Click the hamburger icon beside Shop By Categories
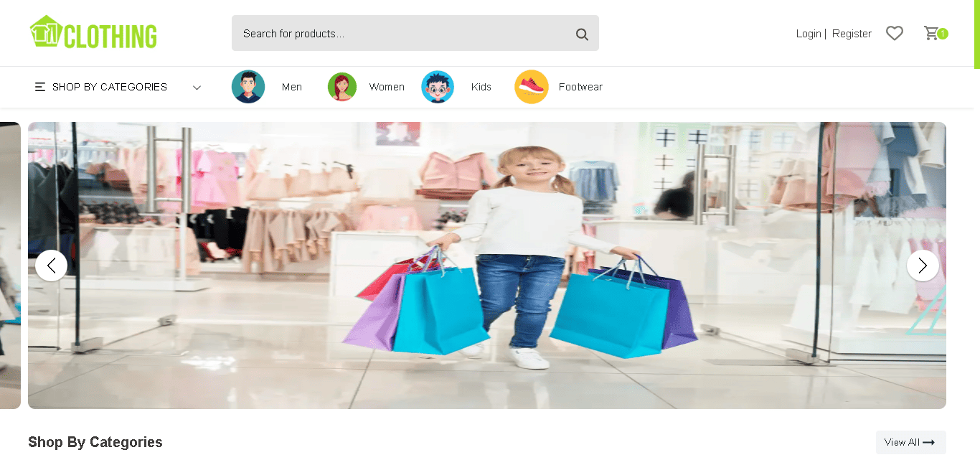The image size is (980, 460). pyautogui.click(x=40, y=87)
